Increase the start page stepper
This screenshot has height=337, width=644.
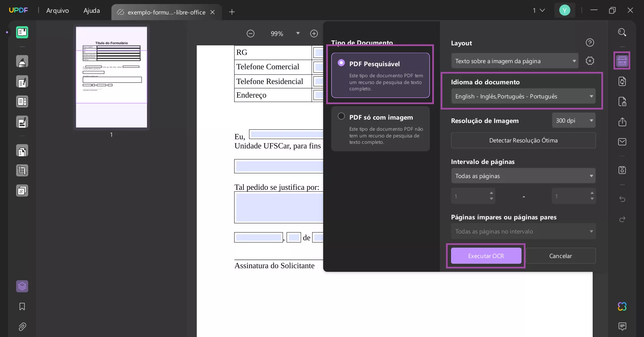coord(491,193)
